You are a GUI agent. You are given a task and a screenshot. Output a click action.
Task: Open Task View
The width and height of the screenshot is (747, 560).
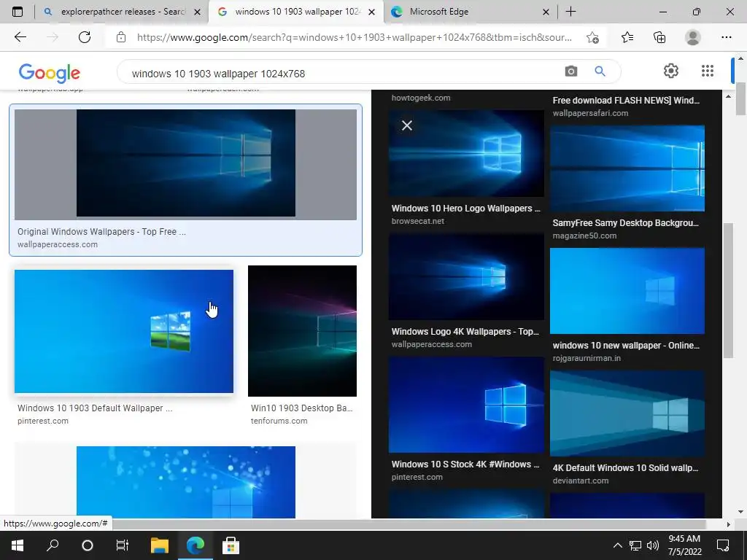[x=123, y=545]
